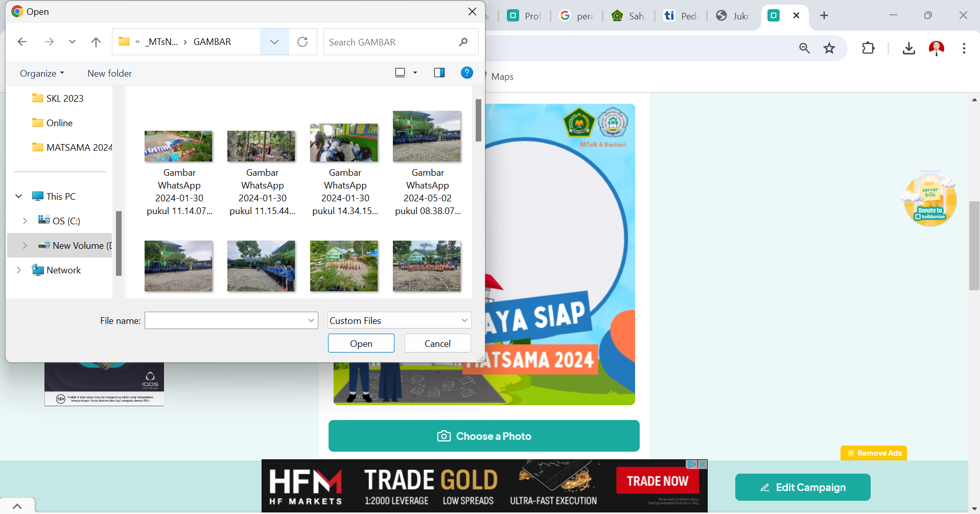Open Chrome Downloads icon
Viewport: 980px width, 514px height.
908,49
